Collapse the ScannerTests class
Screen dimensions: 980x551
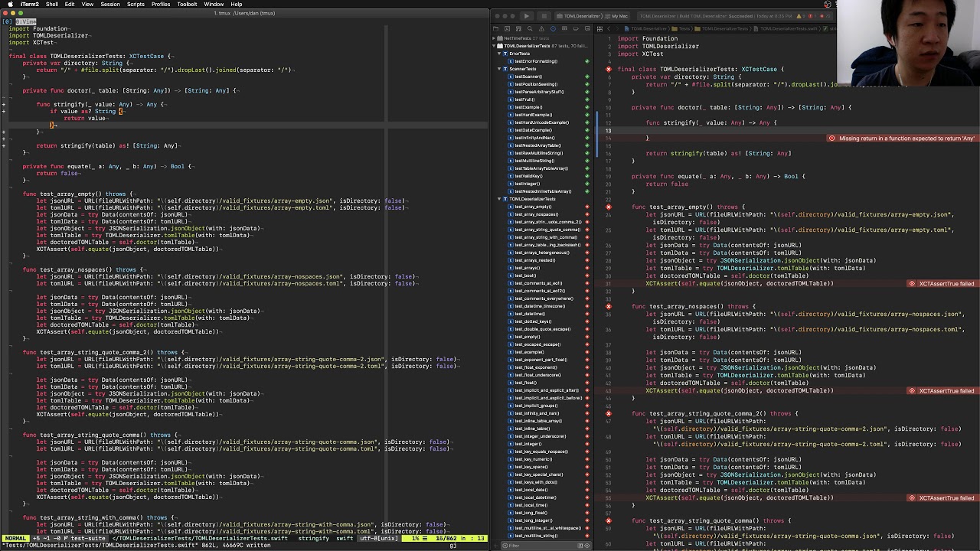tap(500, 69)
